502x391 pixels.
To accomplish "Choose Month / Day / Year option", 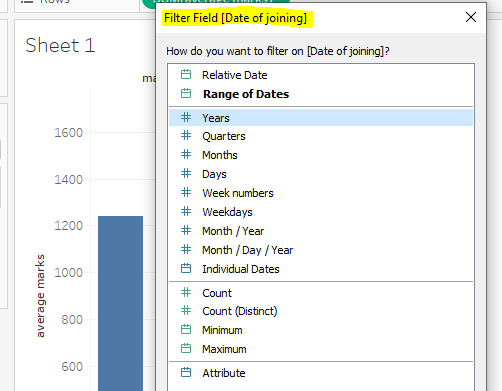I will coord(321,250).
